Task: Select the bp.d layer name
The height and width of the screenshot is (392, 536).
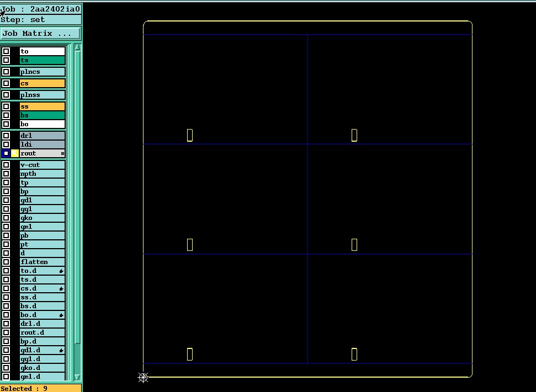Action: click(x=43, y=341)
